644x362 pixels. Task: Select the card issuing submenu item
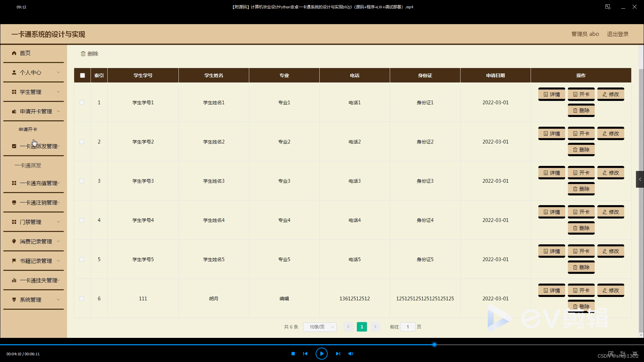coord(28,165)
